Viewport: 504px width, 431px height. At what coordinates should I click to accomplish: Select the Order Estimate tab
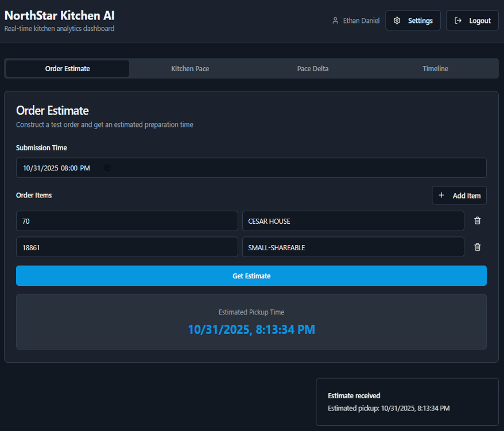coord(68,68)
